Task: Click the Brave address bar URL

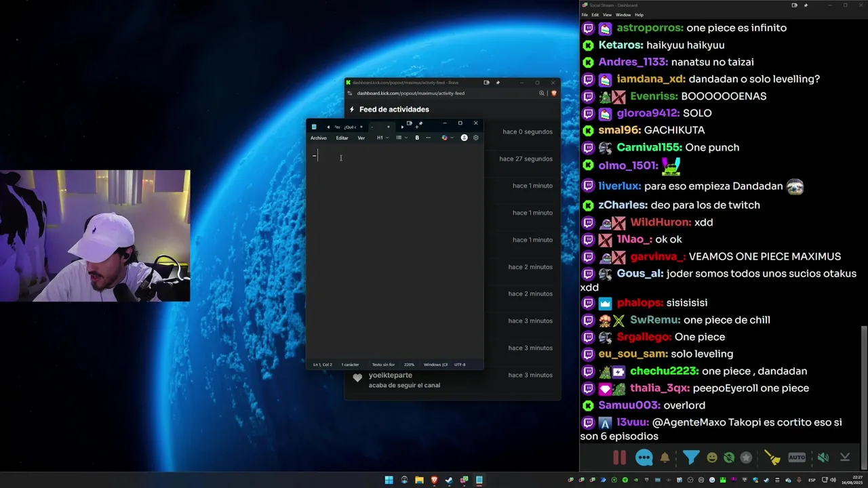Action: tap(411, 94)
